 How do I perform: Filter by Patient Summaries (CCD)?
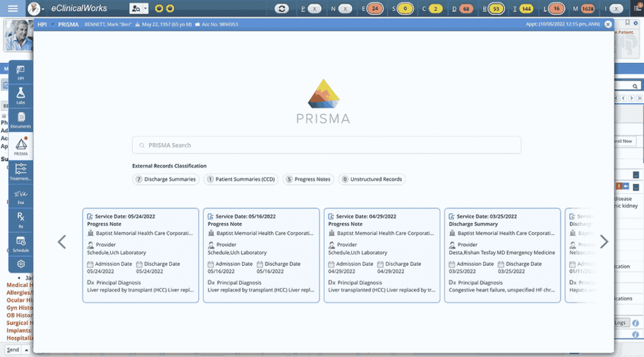(241, 179)
